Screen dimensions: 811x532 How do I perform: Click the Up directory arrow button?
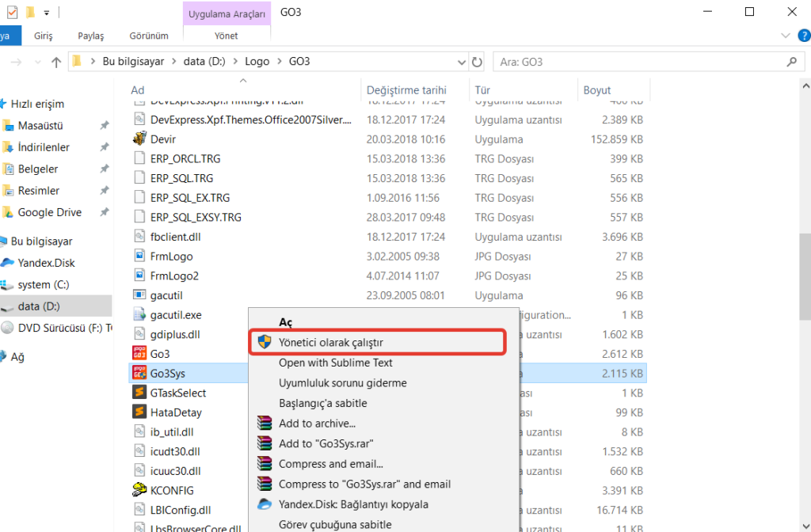56,62
